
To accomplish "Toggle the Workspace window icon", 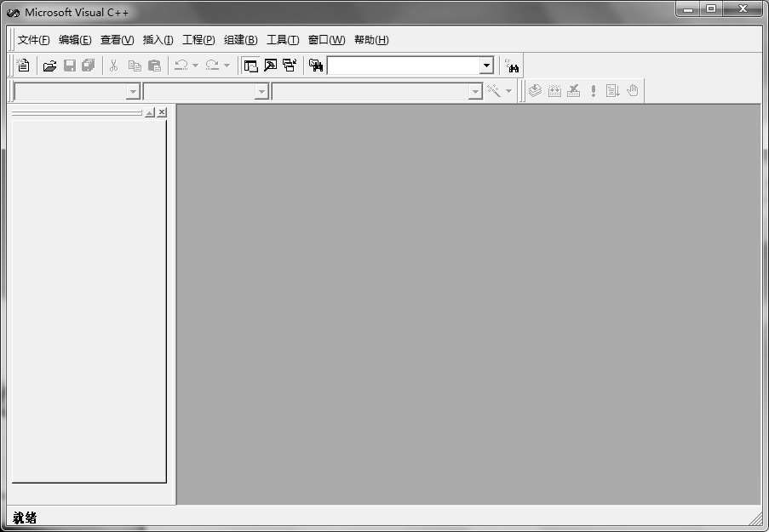I will pyautogui.click(x=250, y=66).
